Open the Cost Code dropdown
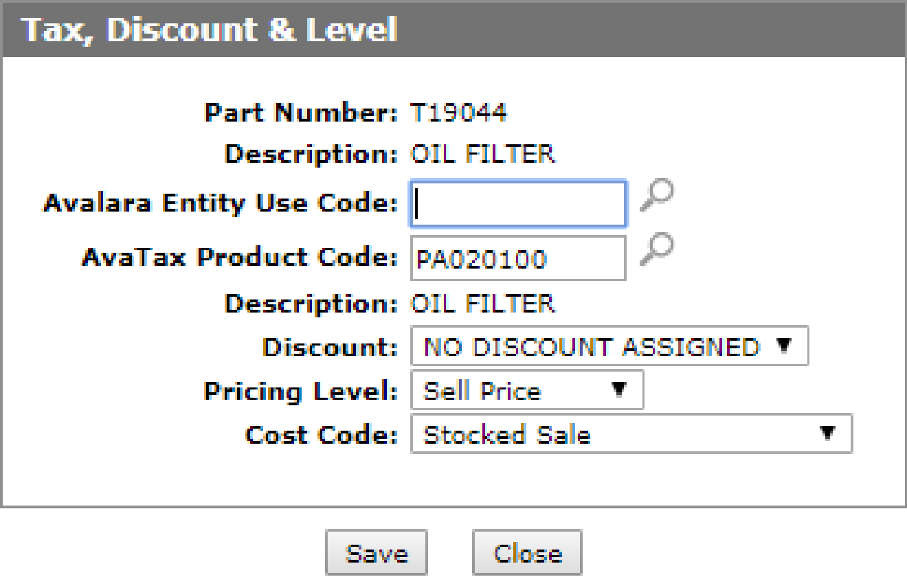907x588 pixels. (631, 434)
